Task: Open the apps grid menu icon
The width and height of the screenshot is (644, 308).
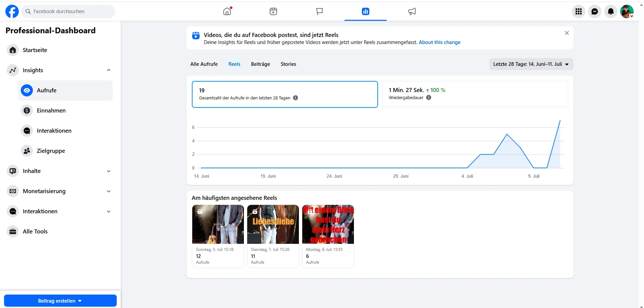Action: pyautogui.click(x=579, y=11)
